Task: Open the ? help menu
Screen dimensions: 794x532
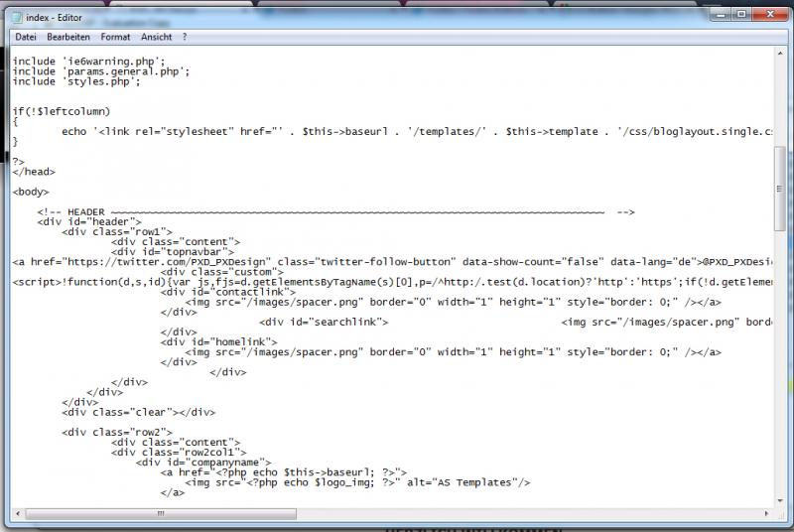Action: 185,37
